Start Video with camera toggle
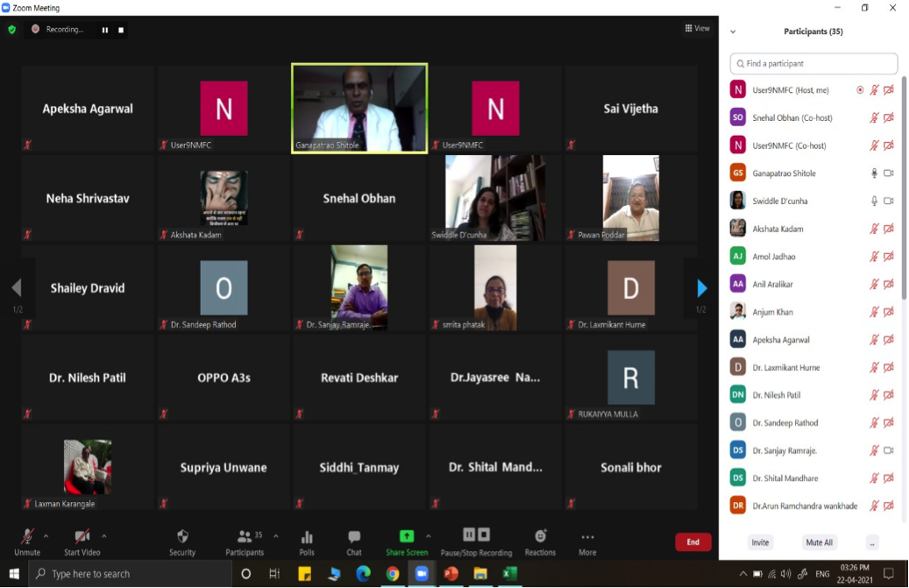 [82, 536]
